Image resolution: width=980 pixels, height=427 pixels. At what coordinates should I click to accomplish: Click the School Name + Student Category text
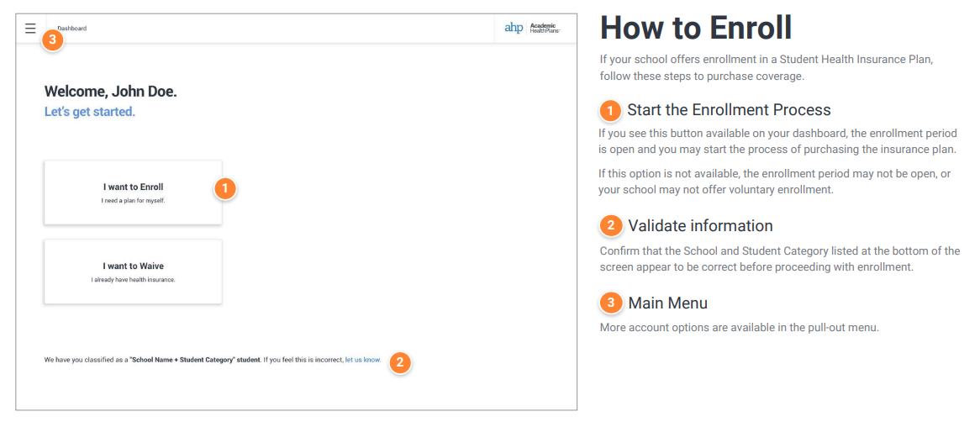[x=194, y=360]
